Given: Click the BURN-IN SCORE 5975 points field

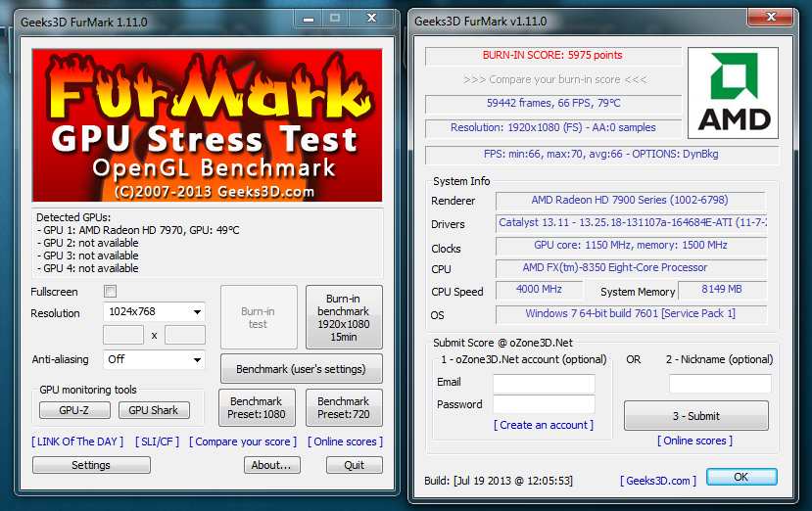Looking at the screenshot, I should pyautogui.click(x=553, y=56).
